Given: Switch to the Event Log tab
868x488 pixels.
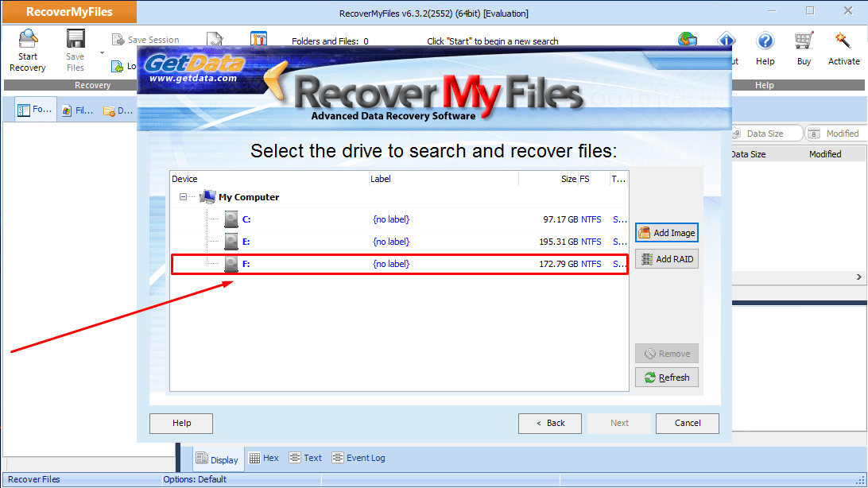Looking at the screenshot, I should [358, 458].
